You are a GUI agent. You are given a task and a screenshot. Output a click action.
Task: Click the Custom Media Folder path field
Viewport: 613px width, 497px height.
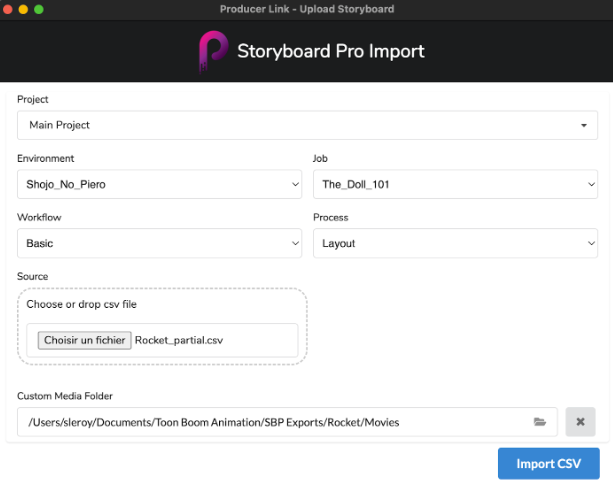287,422
